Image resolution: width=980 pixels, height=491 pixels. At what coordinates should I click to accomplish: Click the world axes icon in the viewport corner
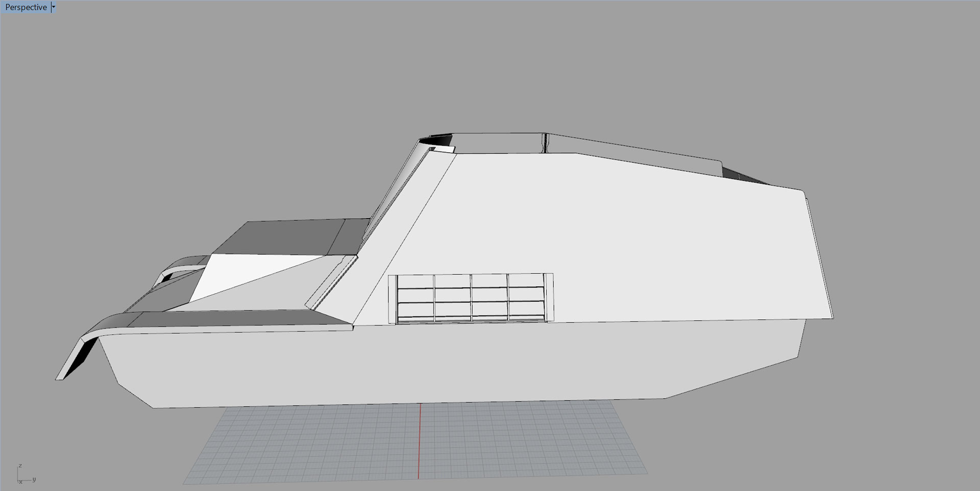pyautogui.click(x=26, y=474)
